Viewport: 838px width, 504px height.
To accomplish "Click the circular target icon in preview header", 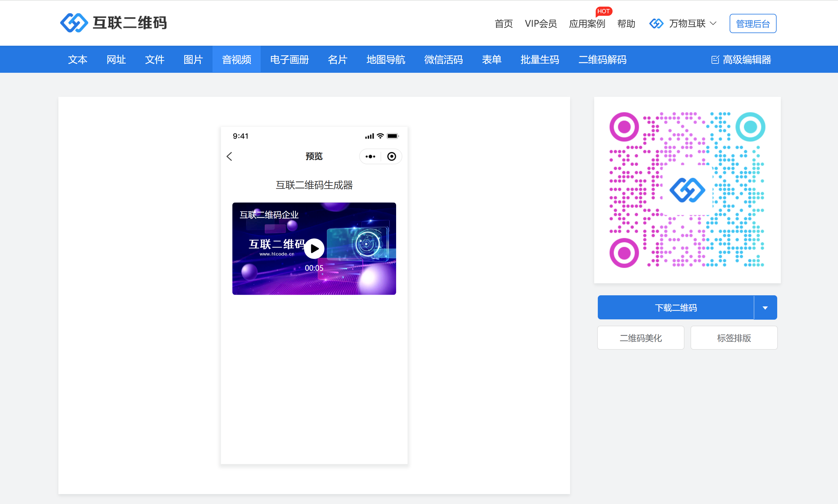I will tap(392, 157).
